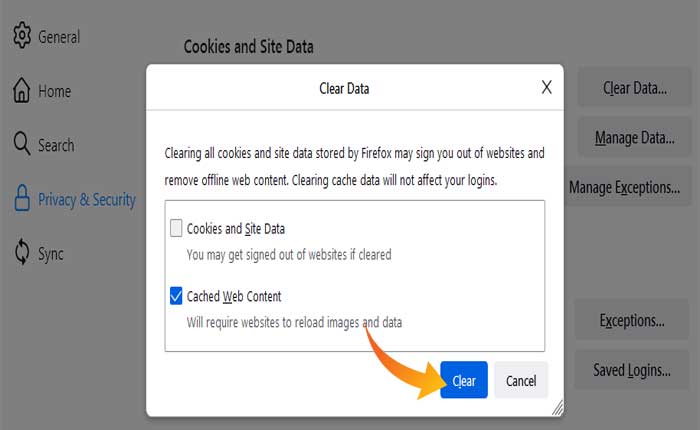Click the Sync arrows icon
Image resolution: width=700 pixels, height=430 pixels.
22,253
